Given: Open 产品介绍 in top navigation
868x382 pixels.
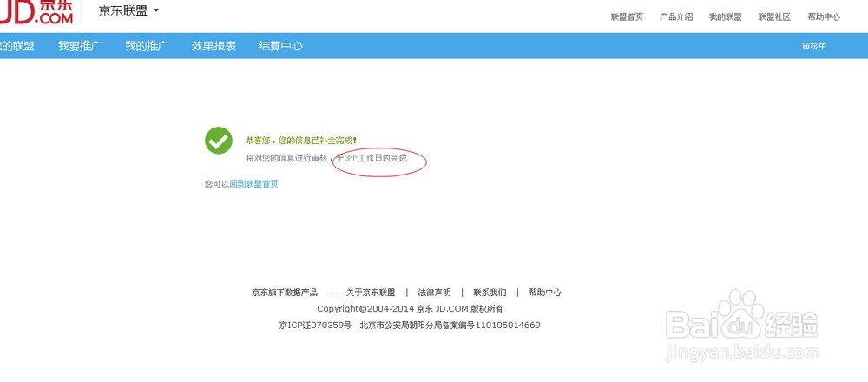Looking at the screenshot, I should [x=676, y=17].
